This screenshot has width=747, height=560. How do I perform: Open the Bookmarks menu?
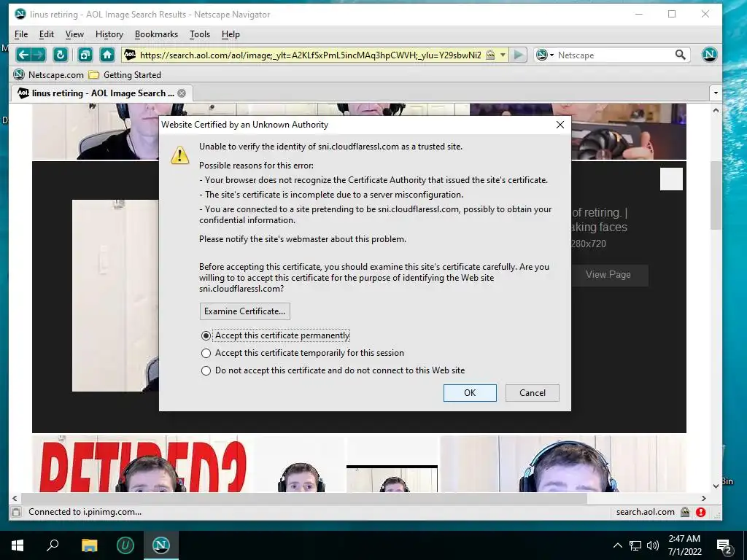(156, 34)
